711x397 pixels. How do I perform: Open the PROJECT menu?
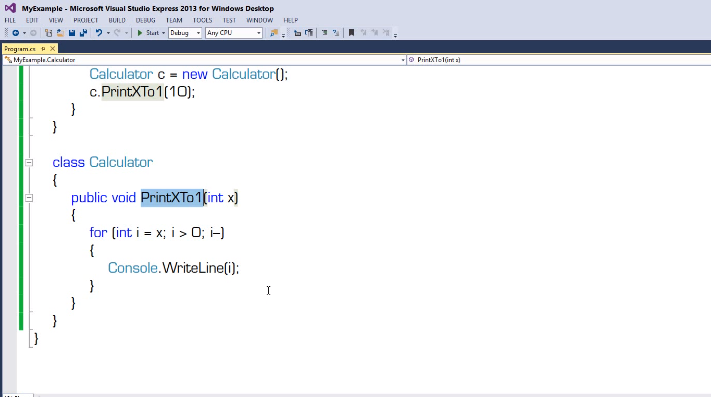coord(86,20)
